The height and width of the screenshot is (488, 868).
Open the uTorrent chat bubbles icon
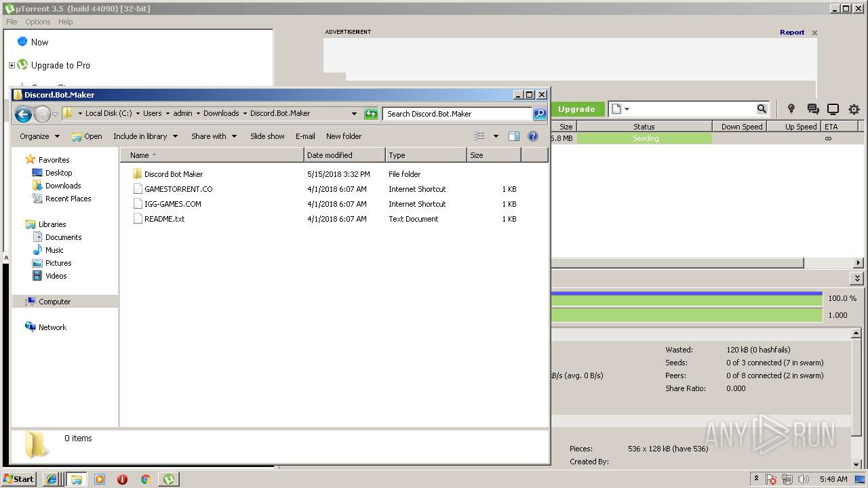click(x=813, y=109)
